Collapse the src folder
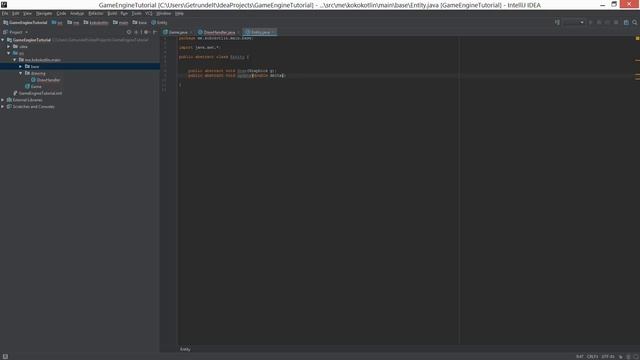The height and width of the screenshot is (360, 640). pos(9,53)
